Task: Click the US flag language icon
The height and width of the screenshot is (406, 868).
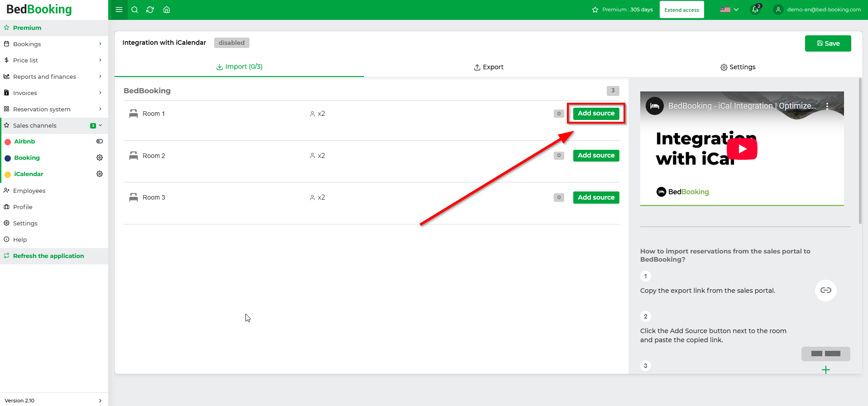Action: (x=725, y=10)
